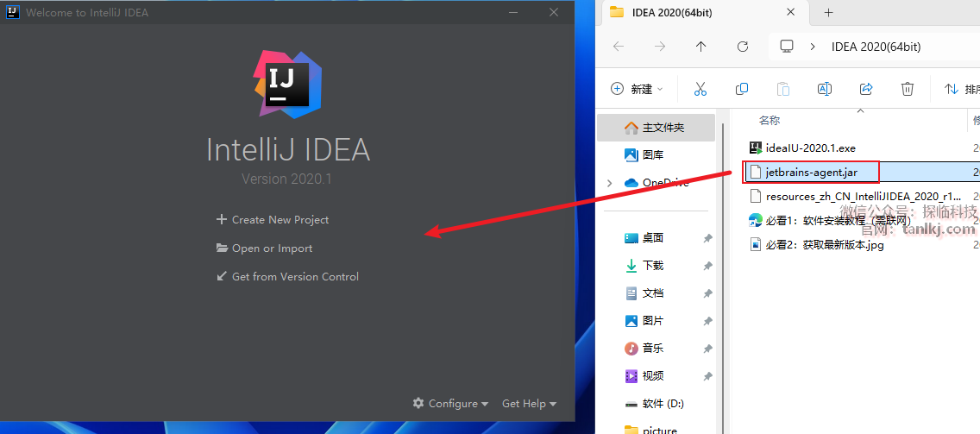Select the IDEA 2020(64bit) Explorer tab
The image size is (980, 434).
pyautogui.click(x=705, y=12)
